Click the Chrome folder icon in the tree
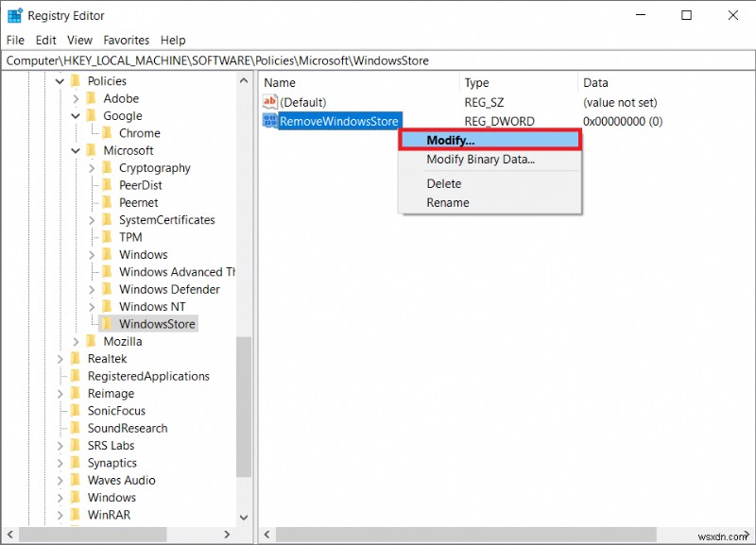756x545 pixels. coord(108,133)
